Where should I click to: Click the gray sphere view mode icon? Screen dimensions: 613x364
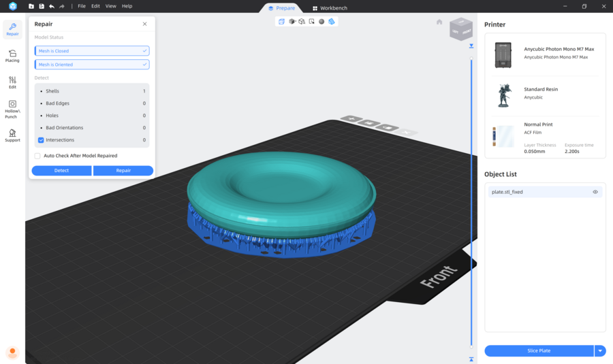(321, 22)
